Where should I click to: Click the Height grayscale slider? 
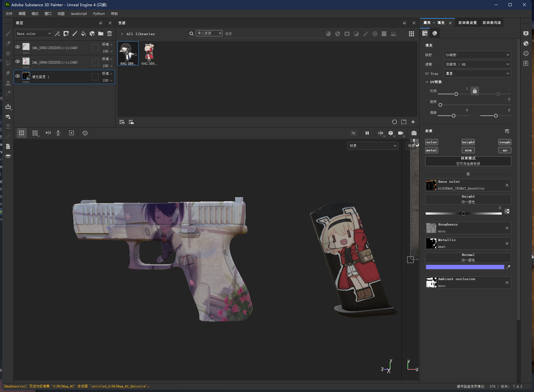point(464,213)
